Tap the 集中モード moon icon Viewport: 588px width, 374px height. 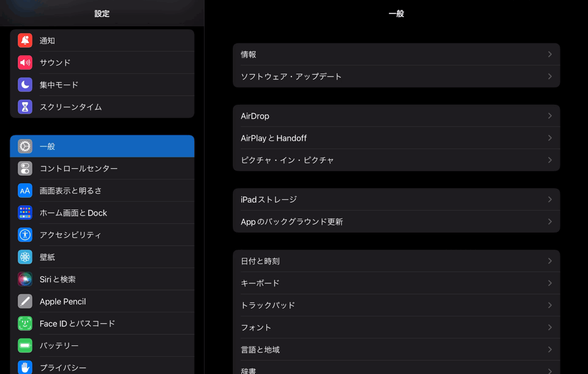pos(25,84)
